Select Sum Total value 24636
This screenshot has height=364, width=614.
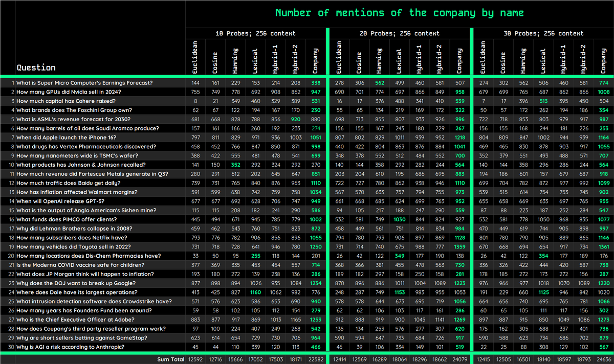(x=603, y=359)
